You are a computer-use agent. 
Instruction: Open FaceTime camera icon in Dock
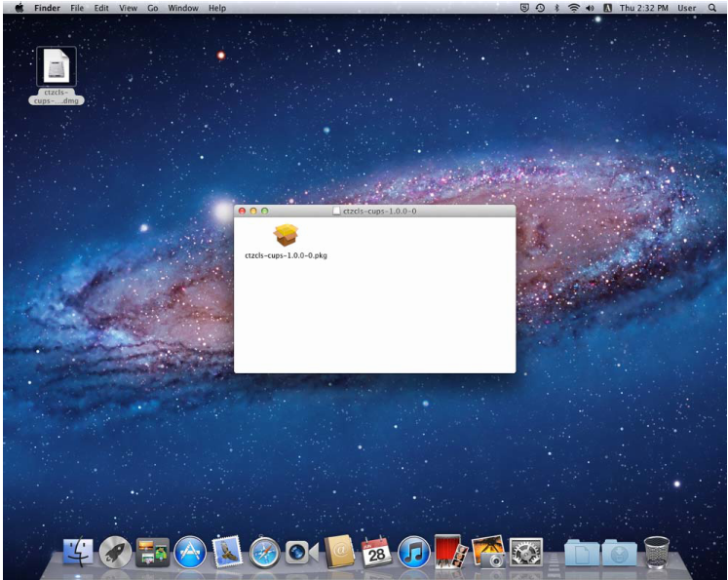[x=302, y=553]
